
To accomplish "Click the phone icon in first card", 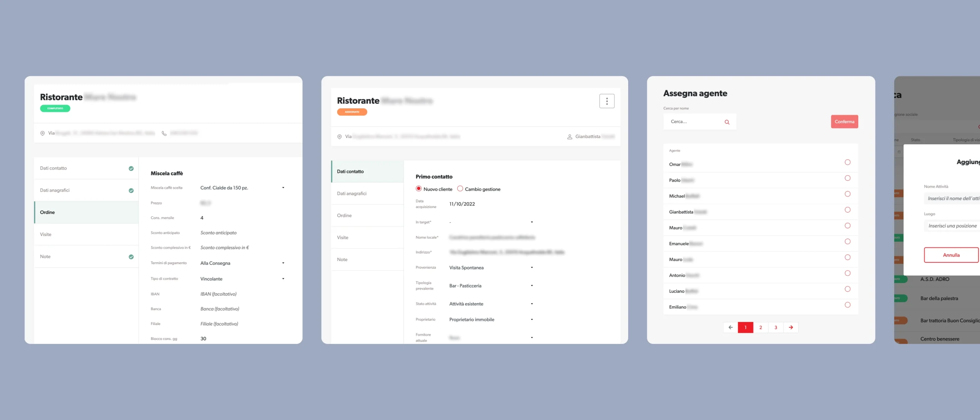I will [164, 133].
